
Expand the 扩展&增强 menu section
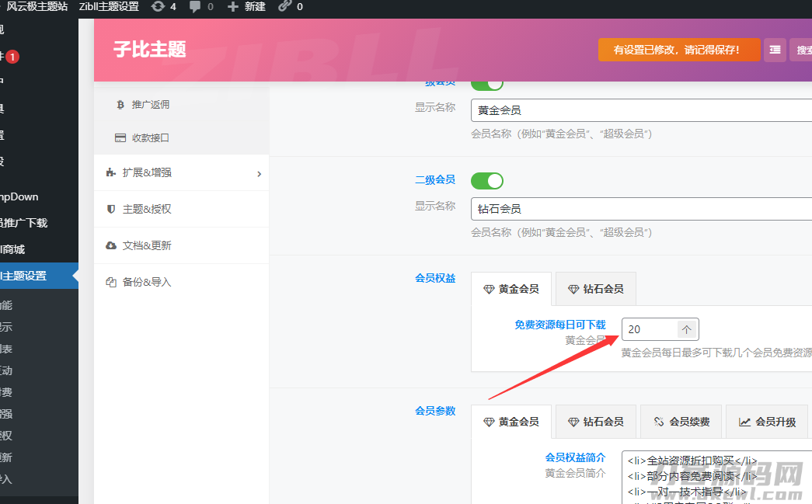tap(182, 172)
